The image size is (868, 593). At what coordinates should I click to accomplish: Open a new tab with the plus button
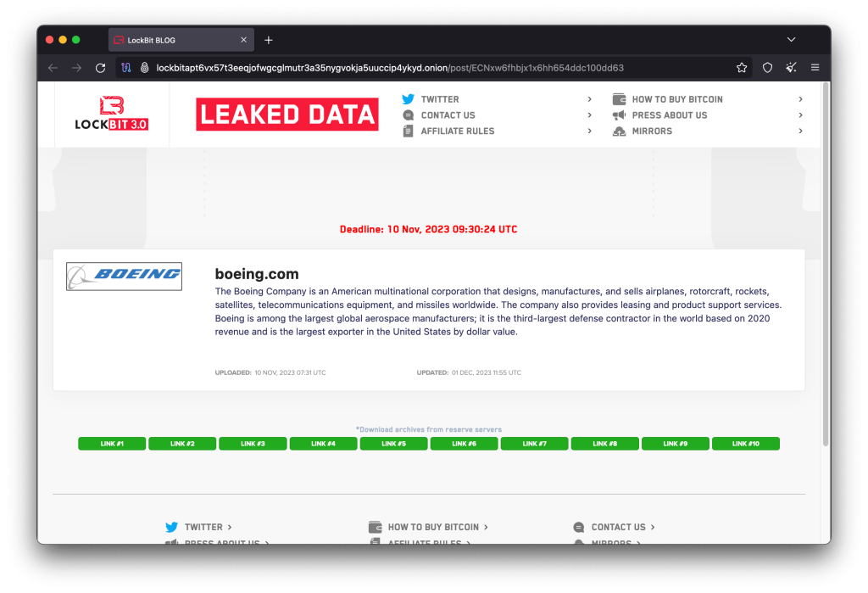[x=269, y=40]
